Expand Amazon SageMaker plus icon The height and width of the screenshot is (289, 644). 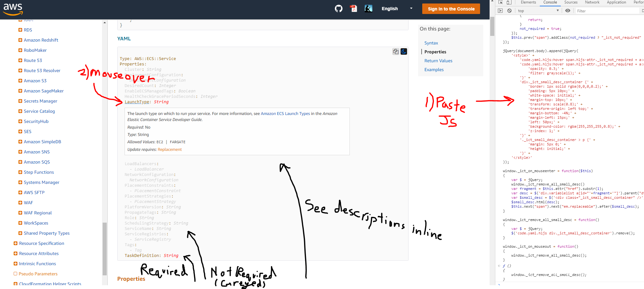coord(20,91)
